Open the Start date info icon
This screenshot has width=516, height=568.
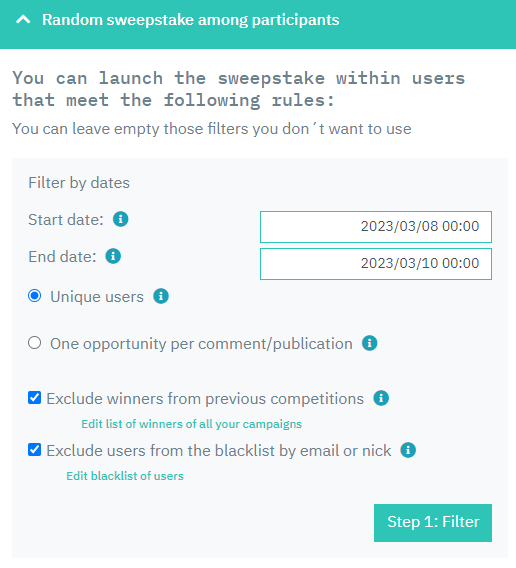point(121,219)
